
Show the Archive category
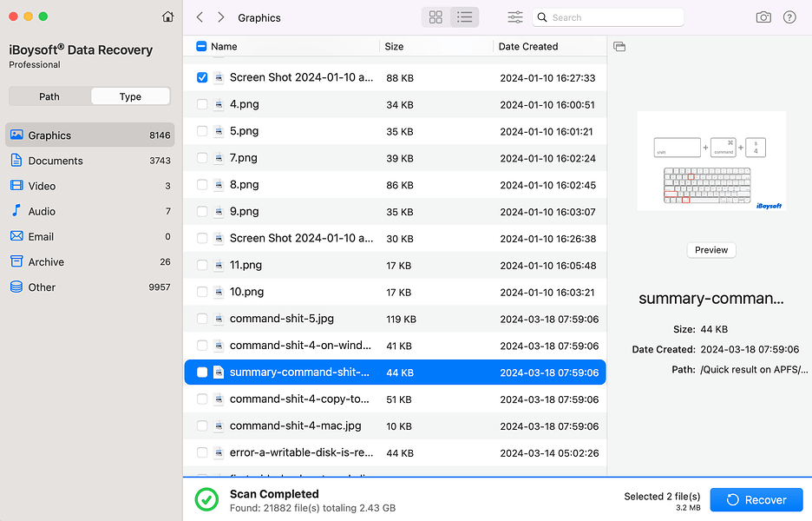coord(90,261)
